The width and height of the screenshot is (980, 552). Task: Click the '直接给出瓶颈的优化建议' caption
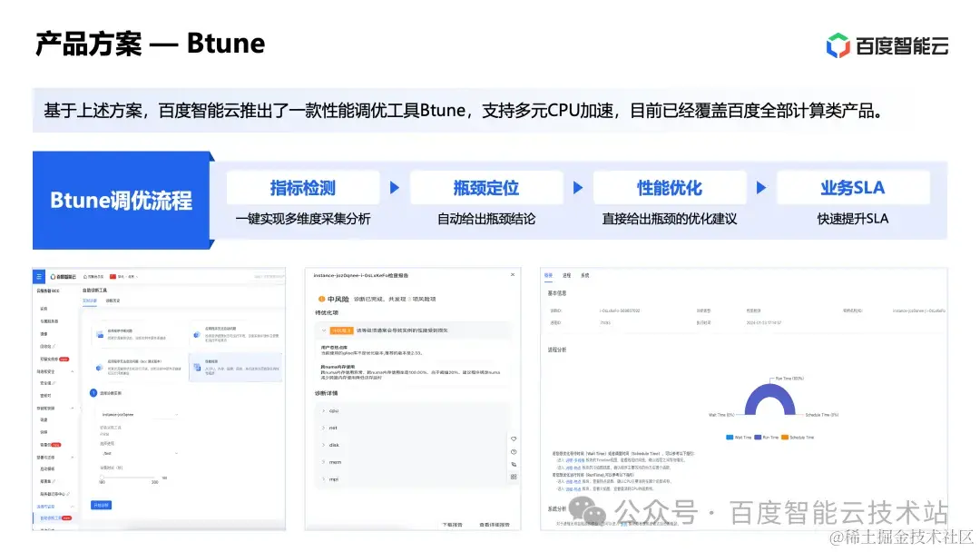pyautogui.click(x=670, y=219)
